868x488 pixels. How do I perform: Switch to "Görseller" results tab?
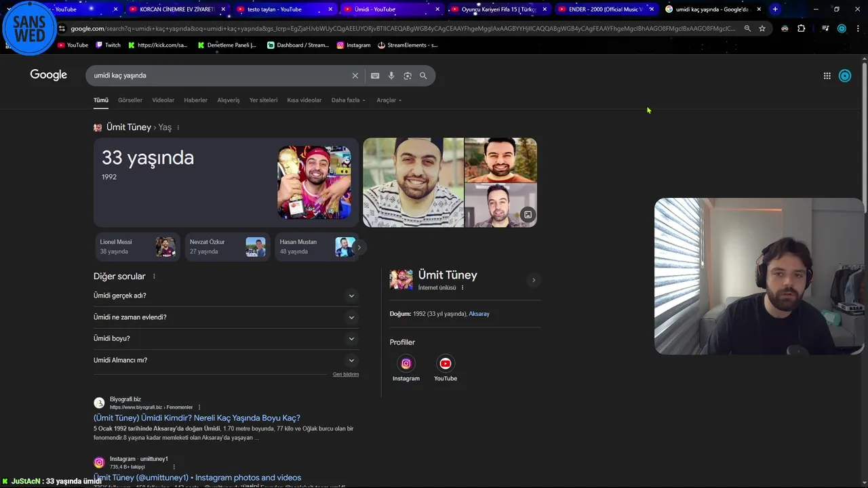coord(130,100)
